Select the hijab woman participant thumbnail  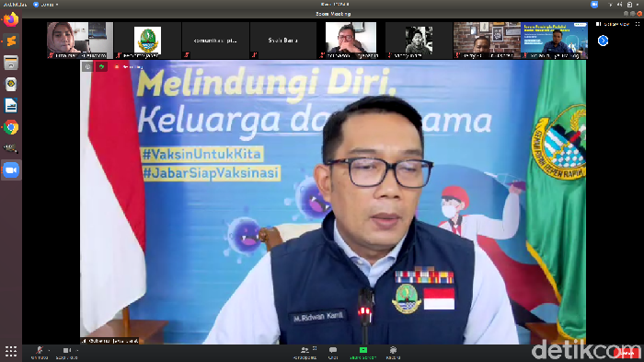coord(80,41)
